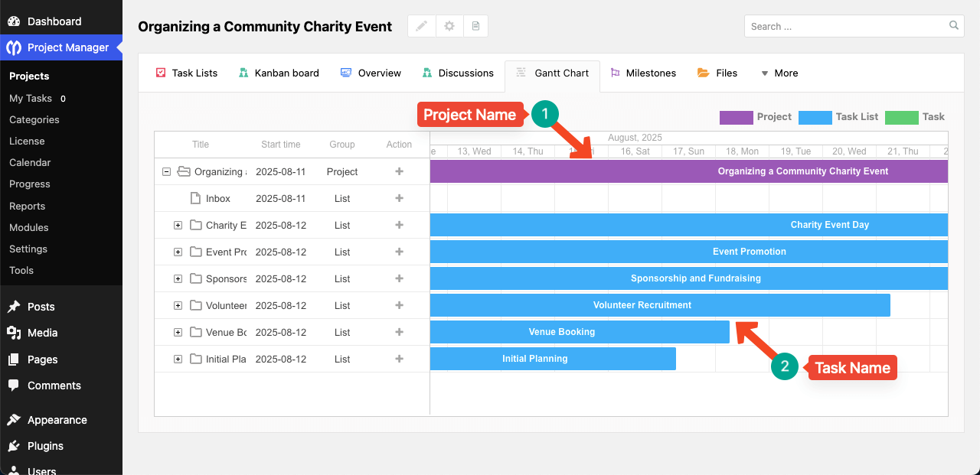Expand the Event Promotion list node
Image resolution: width=980 pixels, height=475 pixels.
pyautogui.click(x=178, y=252)
